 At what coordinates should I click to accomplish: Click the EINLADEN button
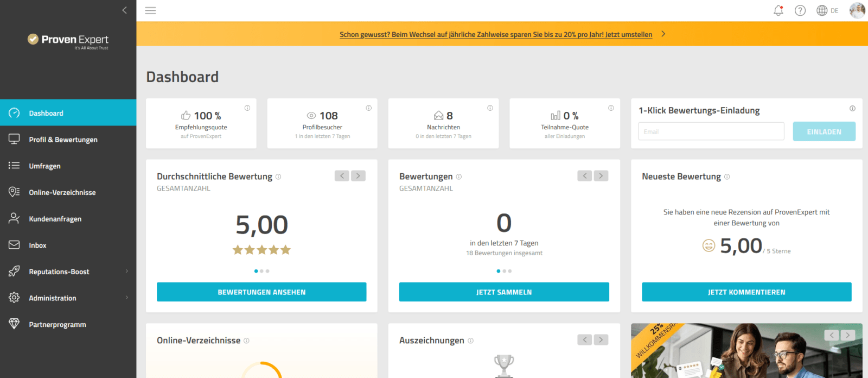(824, 131)
